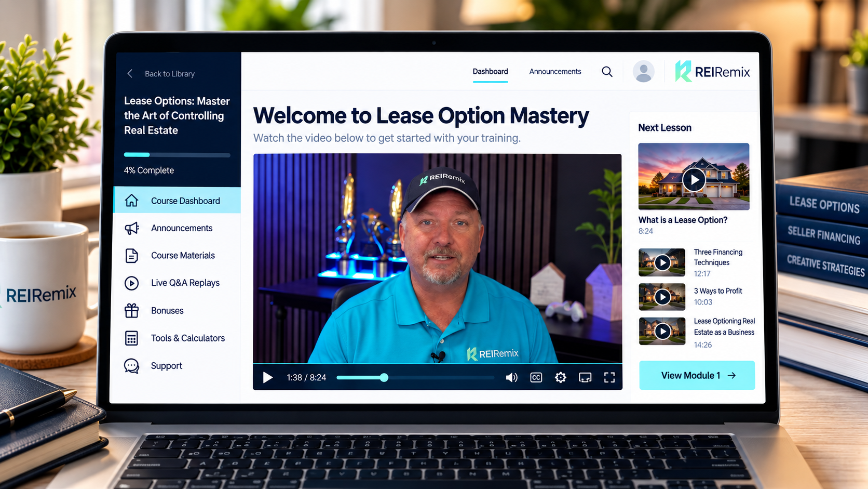Open the 3 Ways to Profit thumbnail
Image resolution: width=868 pixels, height=489 pixels.
(662, 297)
